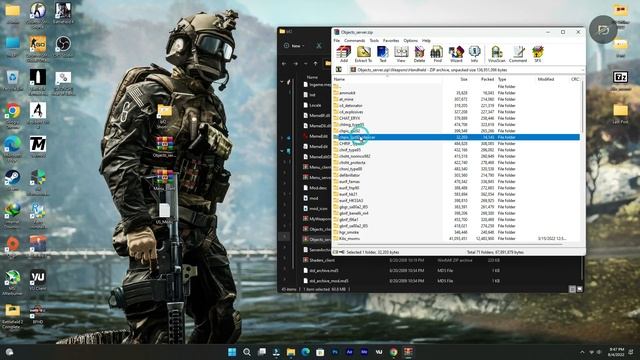Screen dimensions: 640x360
Task: Open the File menu in WinRAR
Action: [337, 41]
